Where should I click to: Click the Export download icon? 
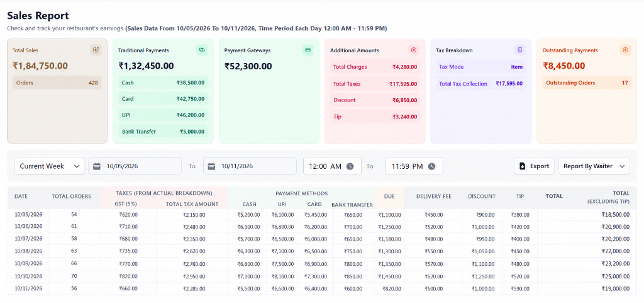click(523, 166)
